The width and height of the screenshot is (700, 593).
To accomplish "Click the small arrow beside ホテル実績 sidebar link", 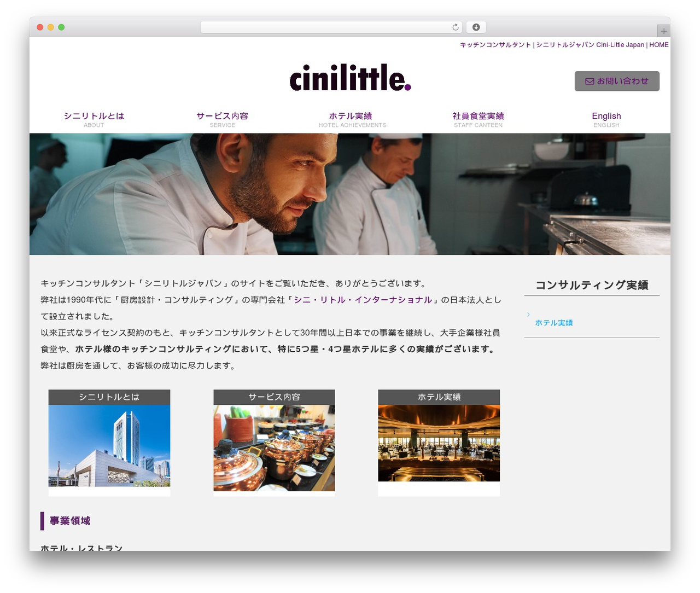I will (528, 315).
